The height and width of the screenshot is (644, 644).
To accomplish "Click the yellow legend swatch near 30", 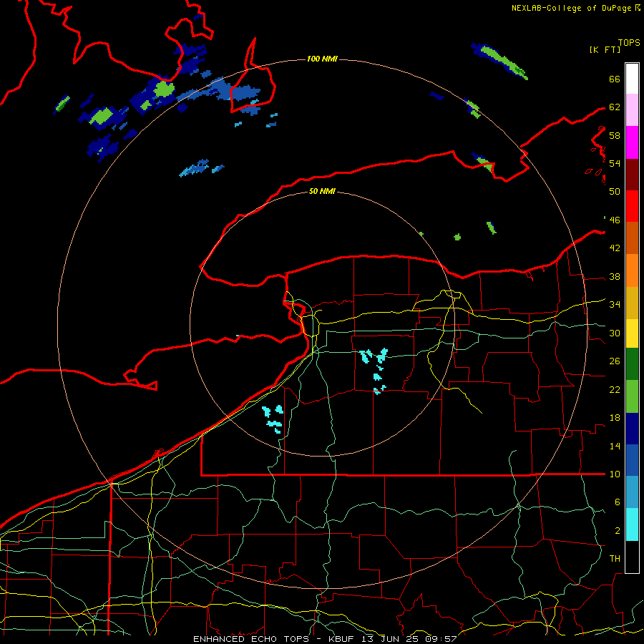I will coord(632,333).
